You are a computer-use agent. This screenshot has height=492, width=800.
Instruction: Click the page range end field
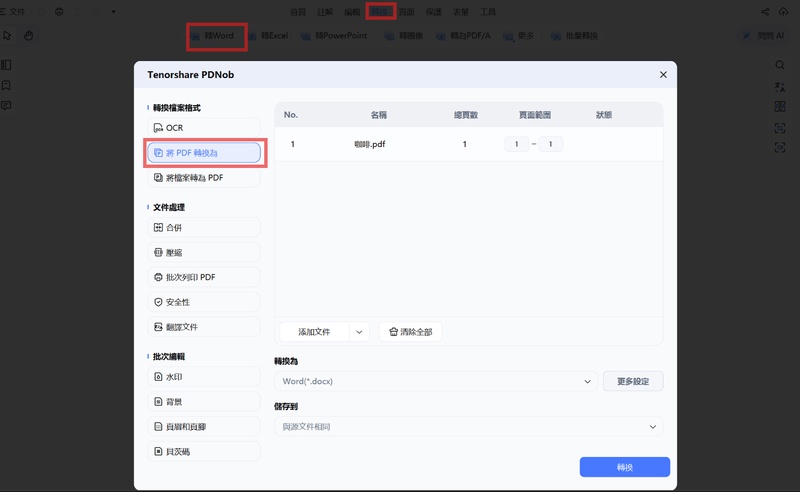pyautogui.click(x=551, y=144)
